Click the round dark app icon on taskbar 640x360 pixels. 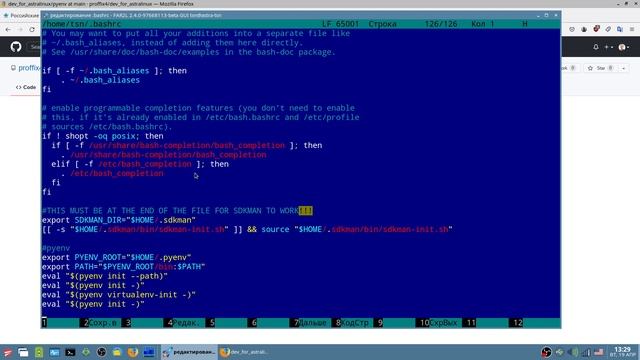[102, 352]
